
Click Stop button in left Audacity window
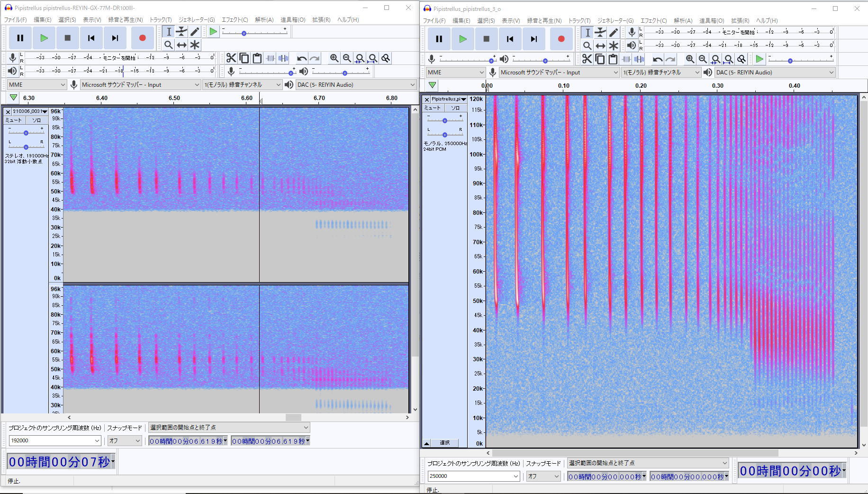pyautogui.click(x=67, y=38)
